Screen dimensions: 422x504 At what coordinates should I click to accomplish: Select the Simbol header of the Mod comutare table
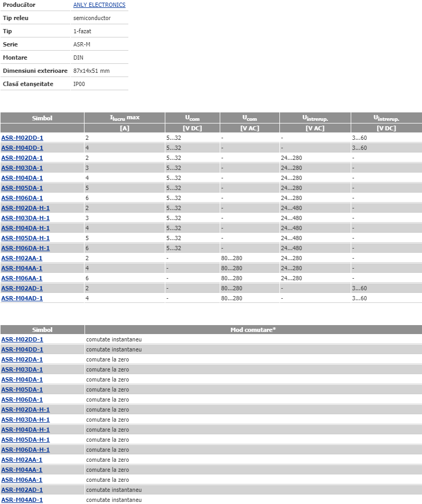pos(42,330)
